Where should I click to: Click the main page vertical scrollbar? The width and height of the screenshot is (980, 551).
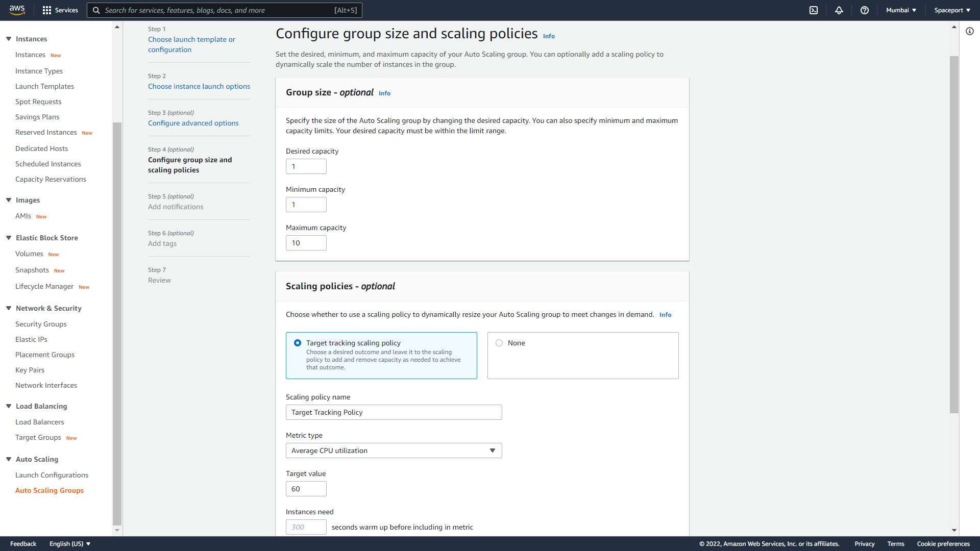pyautogui.click(x=954, y=235)
